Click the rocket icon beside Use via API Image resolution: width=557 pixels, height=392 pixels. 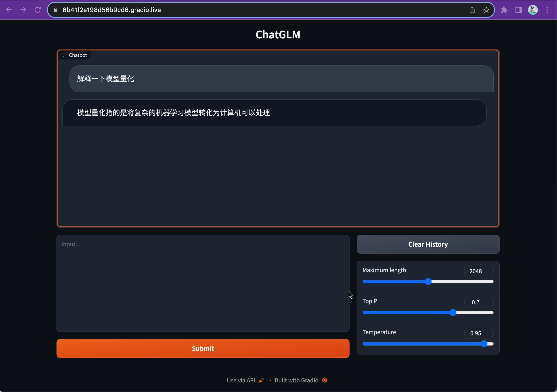coord(261,380)
